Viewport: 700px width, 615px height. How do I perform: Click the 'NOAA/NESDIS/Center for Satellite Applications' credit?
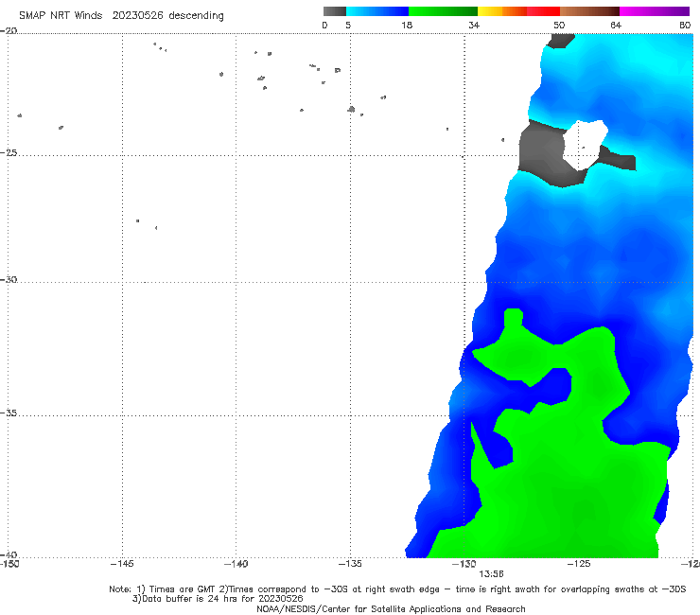pos(391,609)
